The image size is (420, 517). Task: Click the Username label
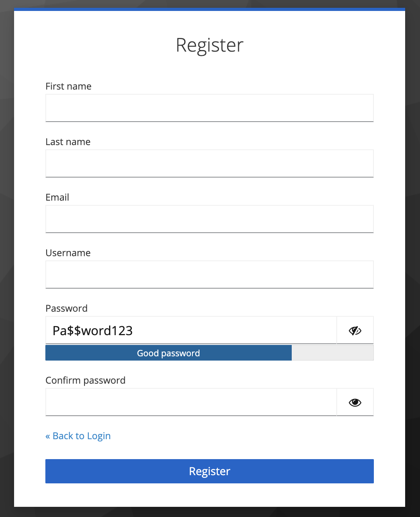[68, 253]
